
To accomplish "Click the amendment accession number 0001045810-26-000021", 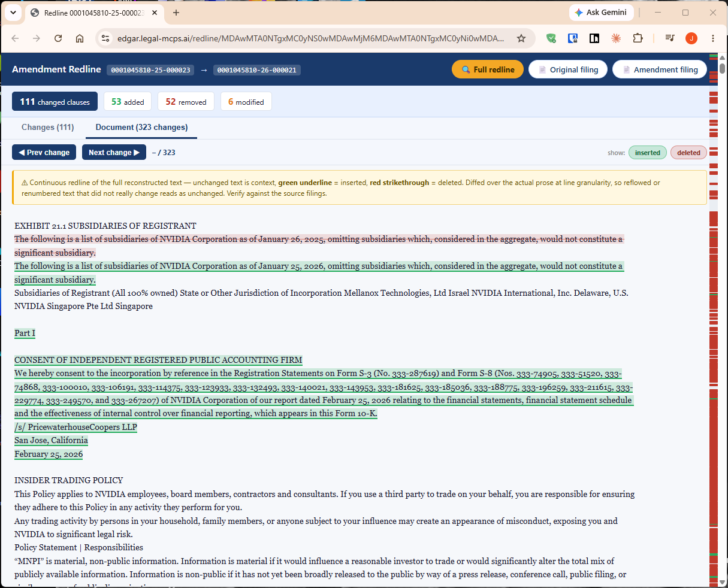I will (x=256, y=70).
